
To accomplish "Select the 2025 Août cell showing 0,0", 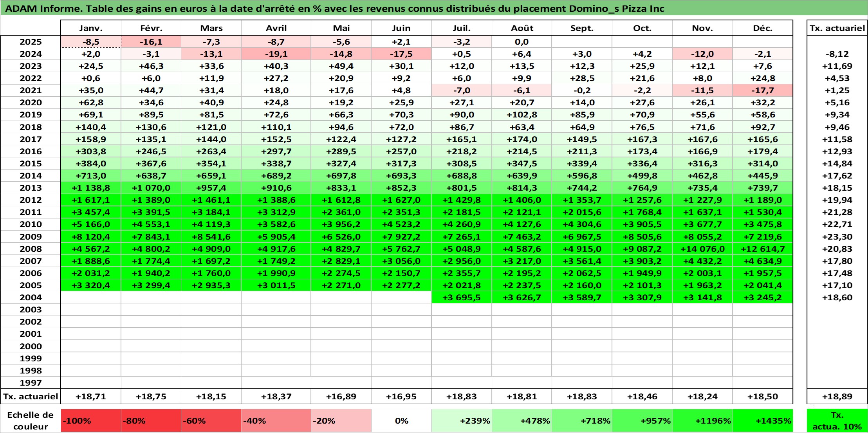I will pyautogui.click(x=522, y=42).
